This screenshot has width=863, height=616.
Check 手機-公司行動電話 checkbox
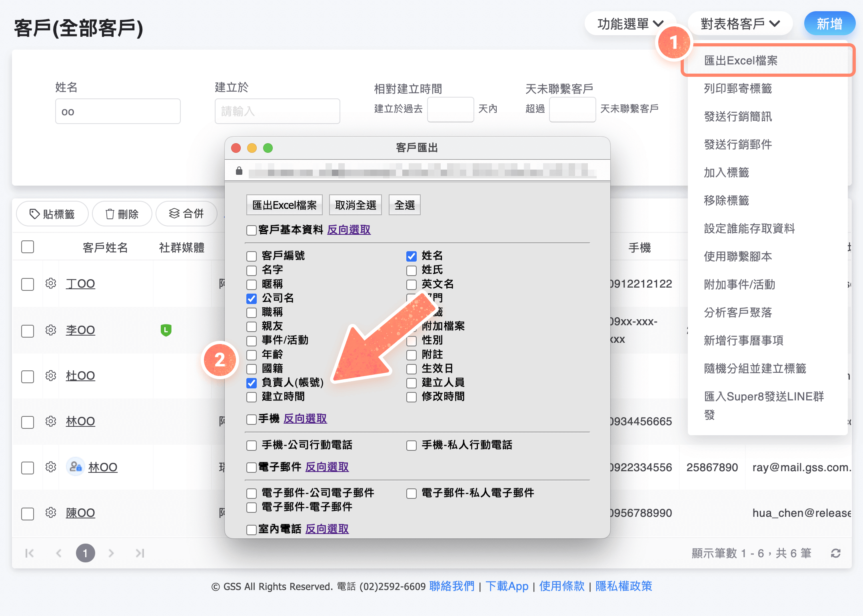click(x=252, y=445)
